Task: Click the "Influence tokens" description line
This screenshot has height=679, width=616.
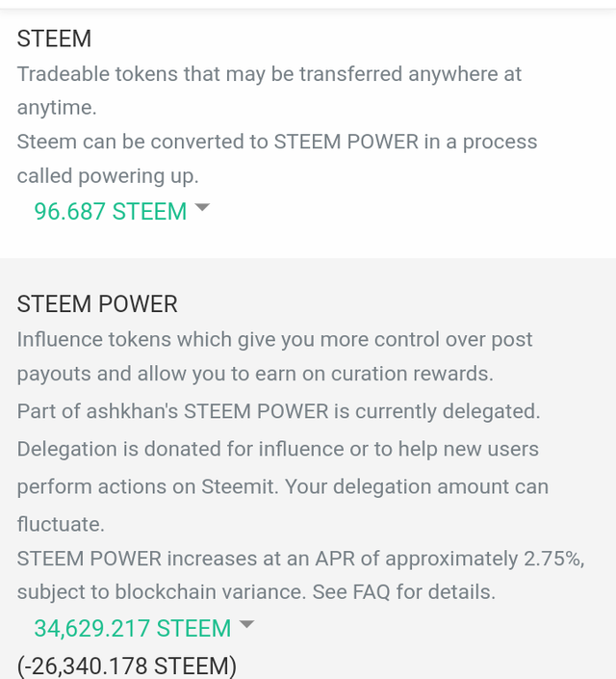Action: [274, 340]
